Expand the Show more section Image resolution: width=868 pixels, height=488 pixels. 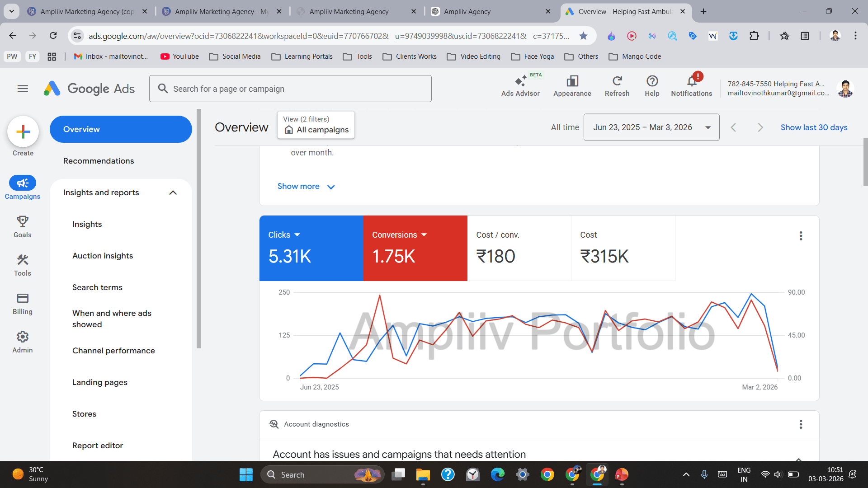click(x=306, y=186)
